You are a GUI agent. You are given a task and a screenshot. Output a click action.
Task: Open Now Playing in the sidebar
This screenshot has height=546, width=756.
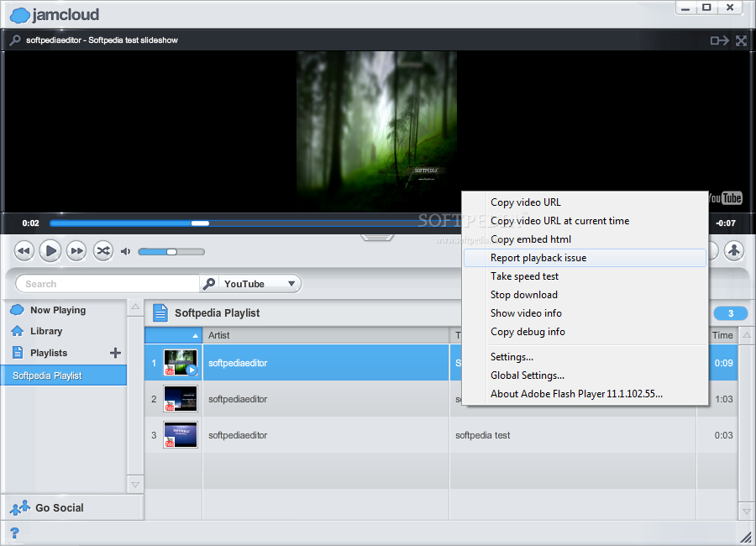58,310
